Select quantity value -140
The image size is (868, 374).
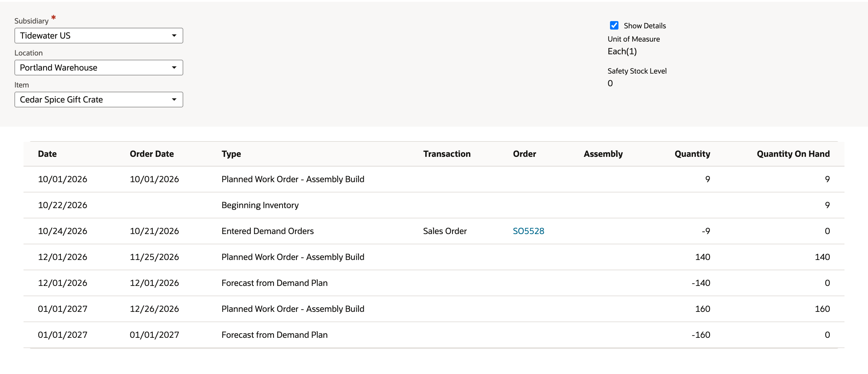(x=700, y=283)
